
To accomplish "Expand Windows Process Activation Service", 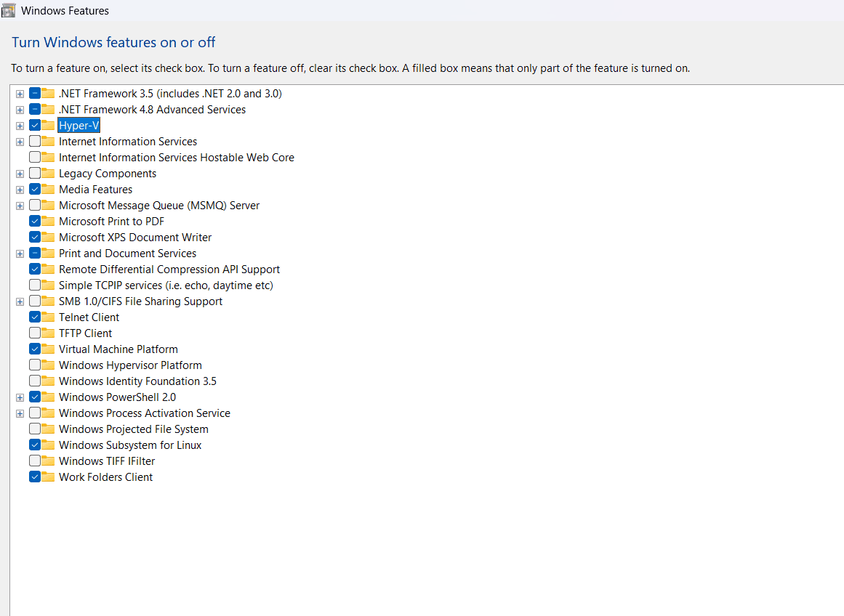I will (x=20, y=414).
